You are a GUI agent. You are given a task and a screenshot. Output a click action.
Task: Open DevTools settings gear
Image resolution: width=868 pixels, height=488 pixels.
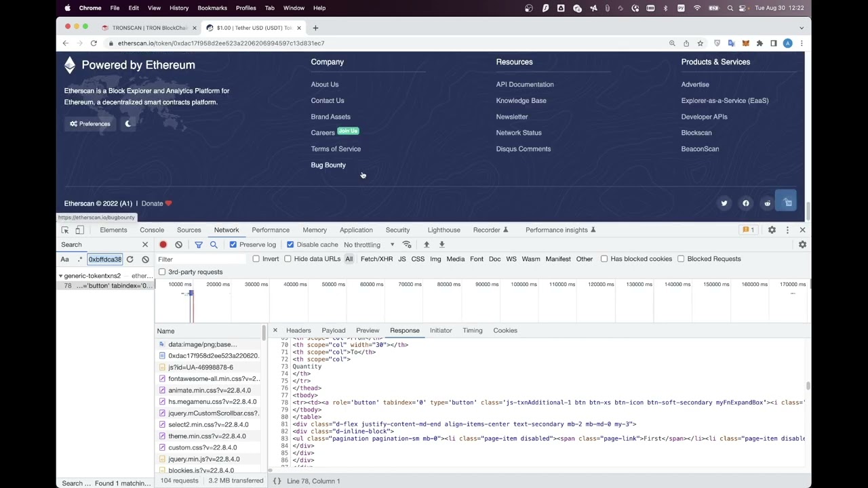click(x=772, y=230)
